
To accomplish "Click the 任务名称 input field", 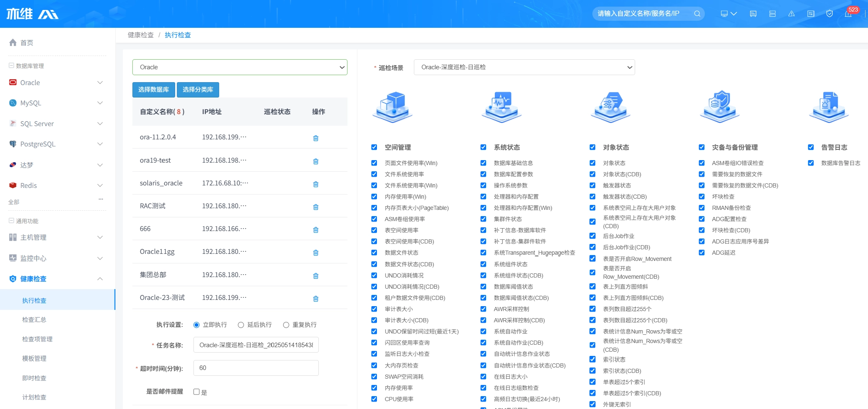I will [256, 345].
